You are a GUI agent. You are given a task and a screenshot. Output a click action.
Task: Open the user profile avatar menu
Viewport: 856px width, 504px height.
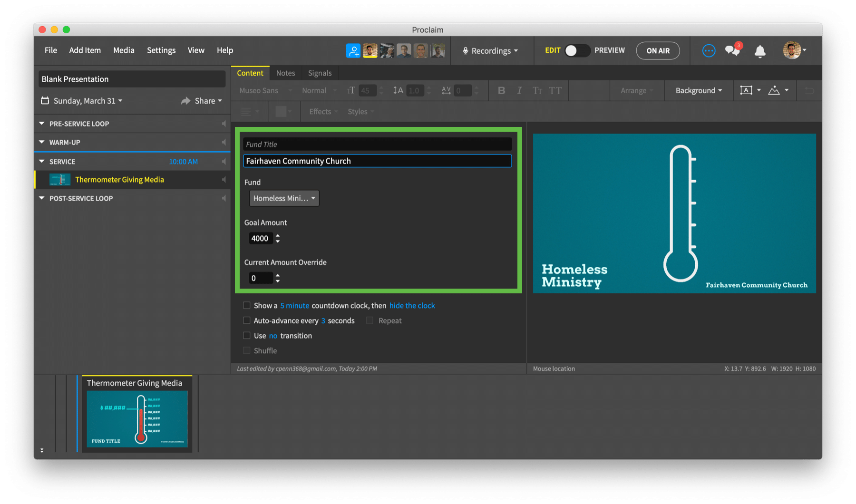794,50
